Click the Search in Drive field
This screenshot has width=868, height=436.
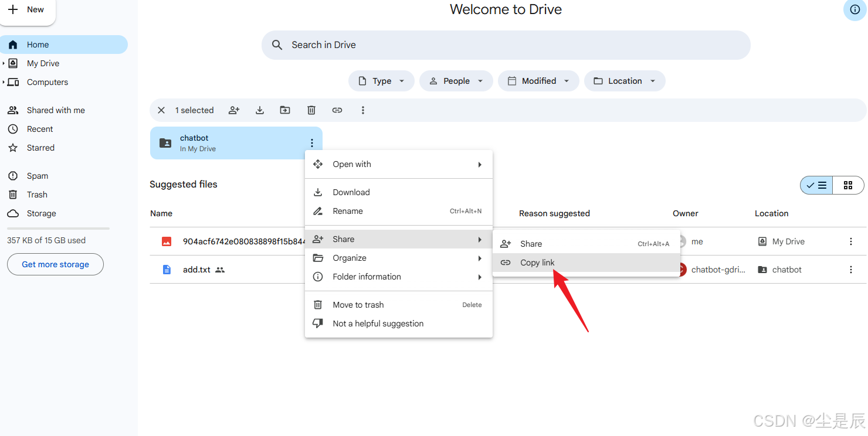(x=506, y=45)
